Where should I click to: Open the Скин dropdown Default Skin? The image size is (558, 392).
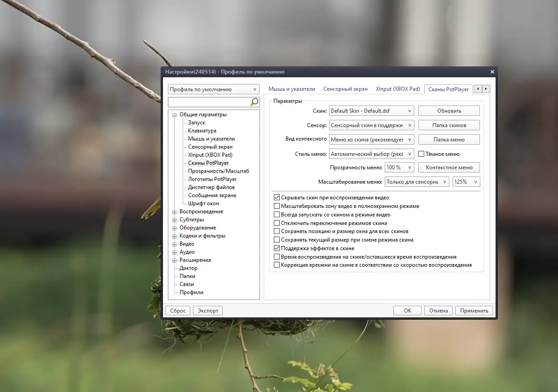pyautogui.click(x=372, y=111)
